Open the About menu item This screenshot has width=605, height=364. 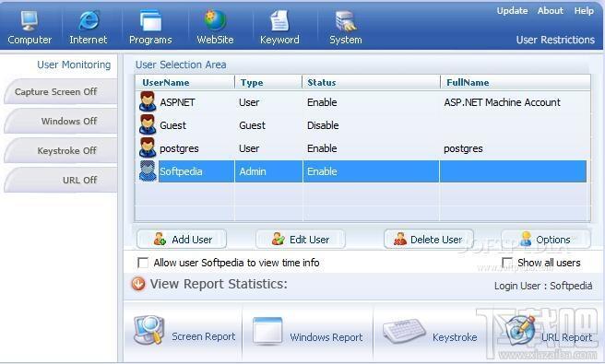pyautogui.click(x=551, y=11)
